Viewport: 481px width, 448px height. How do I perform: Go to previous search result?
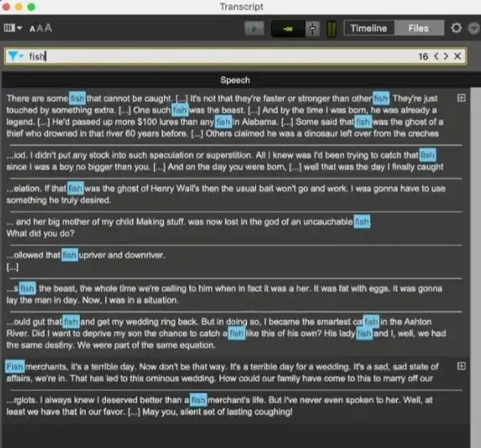point(436,56)
